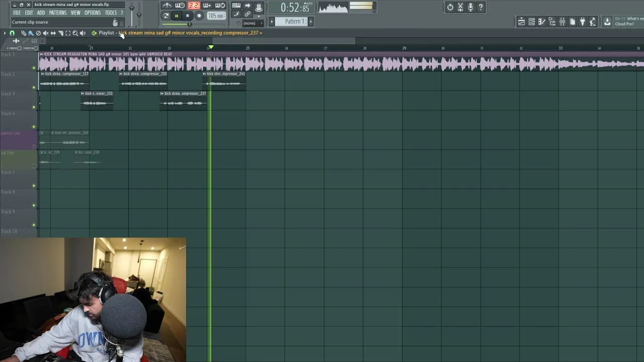Select the playlist slip tool
Screen dimensions: 644x362
tap(53, 33)
